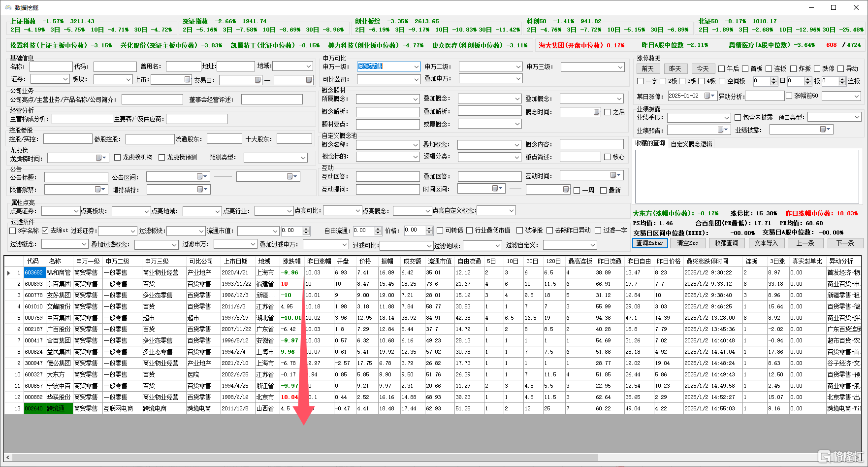Enable the 涨幅前50 checkbox
868x467 pixels.
789,96
